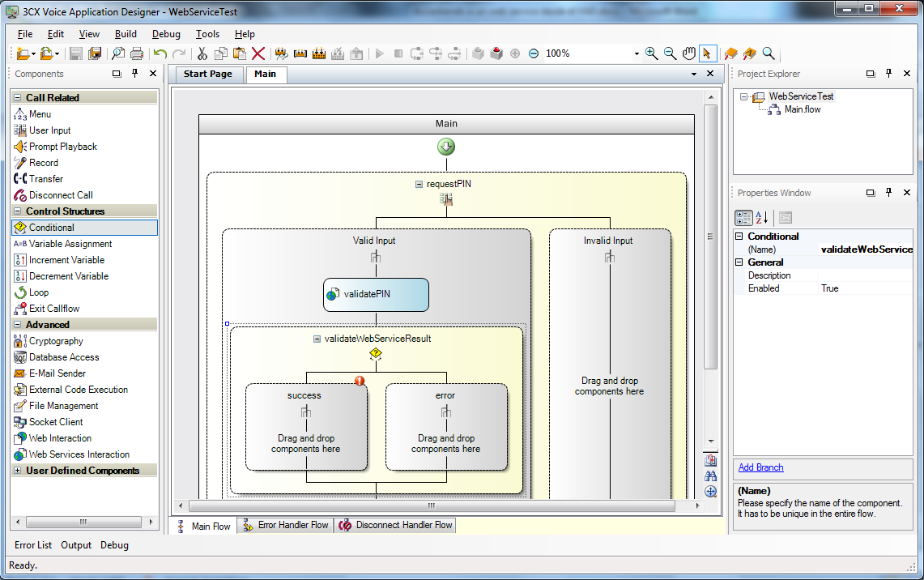Viewport: 924px width, 580px height.
Task: Collapse the Conditional property category
Action: (739, 237)
